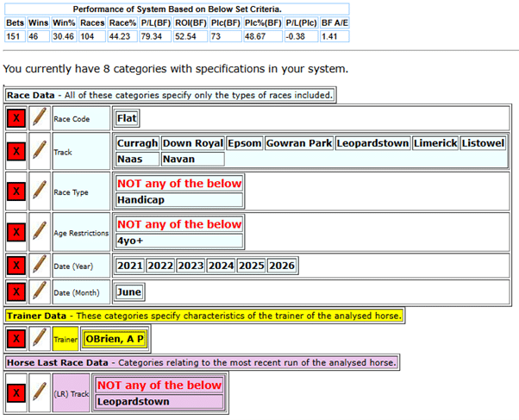
Task: Click the Curragh track entry
Action: 137,143
